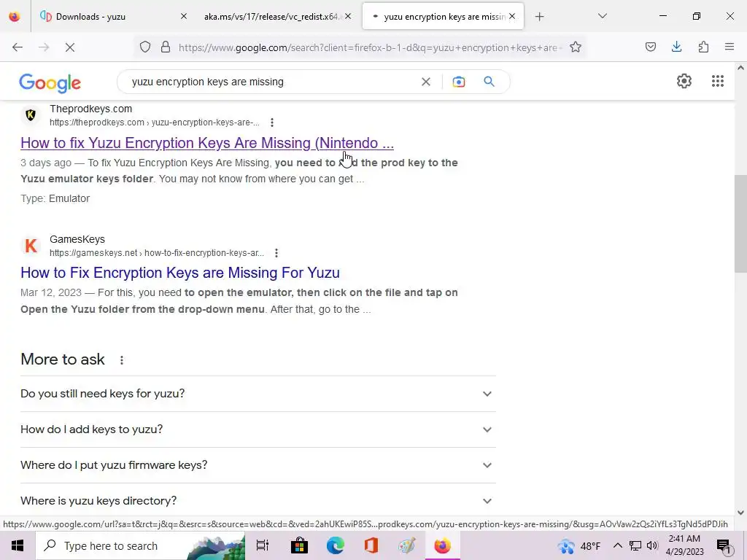Search by image with camera icon
This screenshot has width=747, height=560.
(x=459, y=82)
